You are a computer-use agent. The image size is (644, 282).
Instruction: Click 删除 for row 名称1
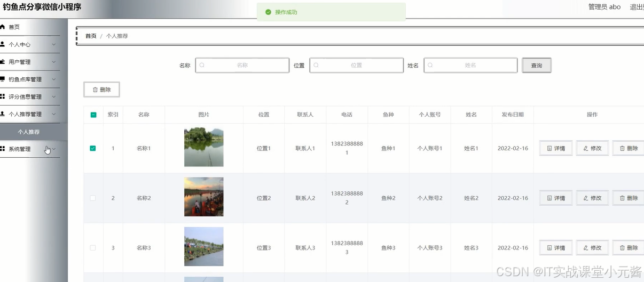click(628, 148)
